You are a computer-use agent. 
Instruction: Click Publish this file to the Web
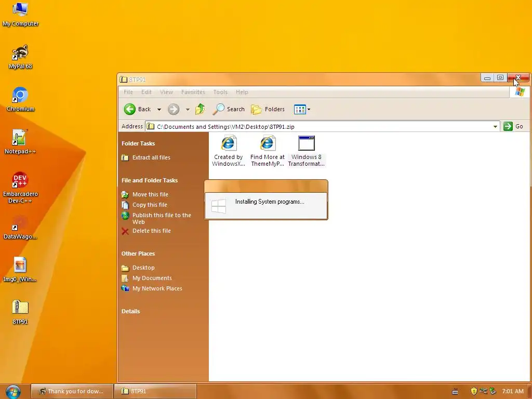point(162,219)
